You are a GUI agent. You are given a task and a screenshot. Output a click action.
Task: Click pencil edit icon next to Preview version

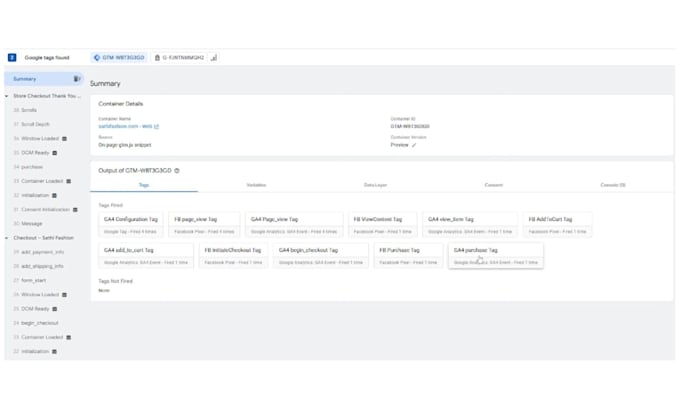(414, 145)
